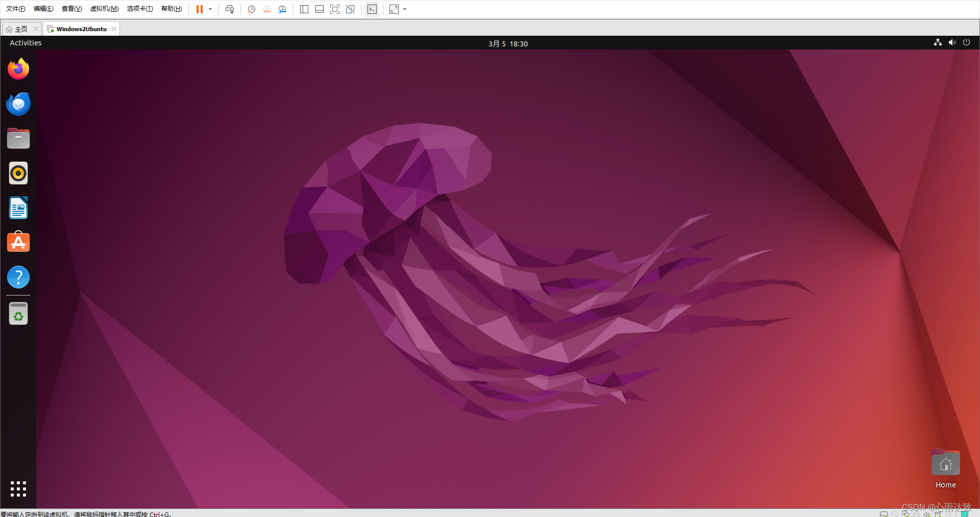This screenshot has height=517, width=980.
Task: Open the 编辑(E) menu
Action: [x=43, y=9]
